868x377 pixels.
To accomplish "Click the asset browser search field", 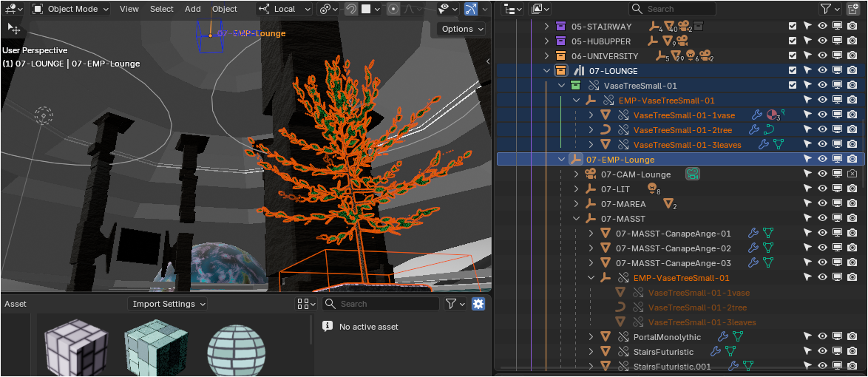I will pyautogui.click(x=381, y=304).
